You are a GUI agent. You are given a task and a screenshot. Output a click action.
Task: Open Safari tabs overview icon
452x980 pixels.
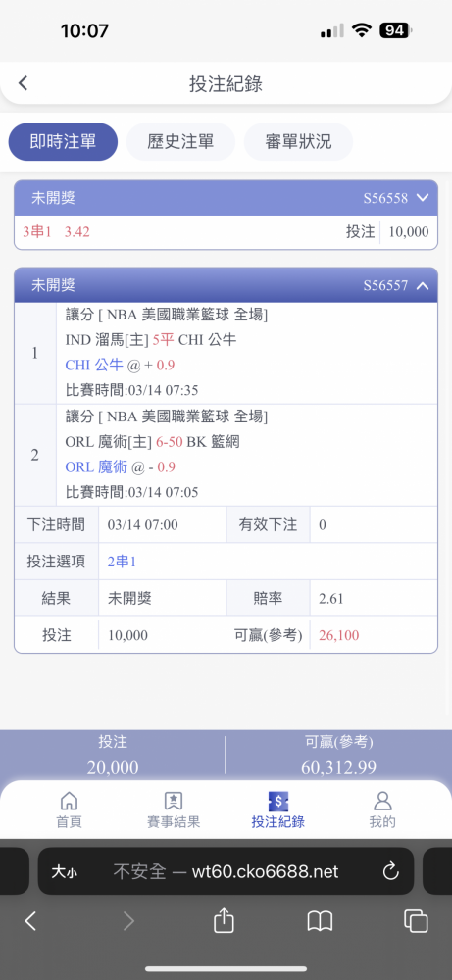tap(416, 920)
